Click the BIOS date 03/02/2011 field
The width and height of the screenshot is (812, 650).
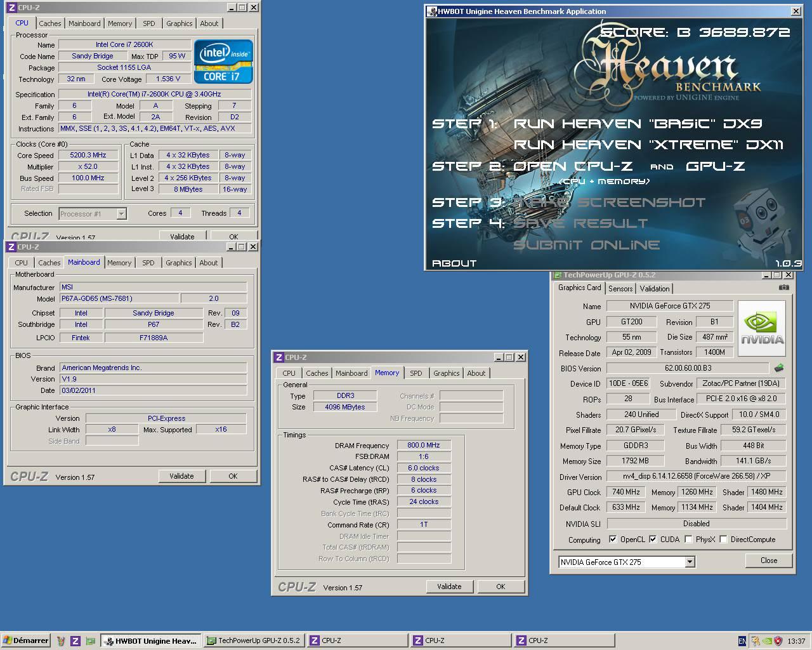[x=153, y=390]
